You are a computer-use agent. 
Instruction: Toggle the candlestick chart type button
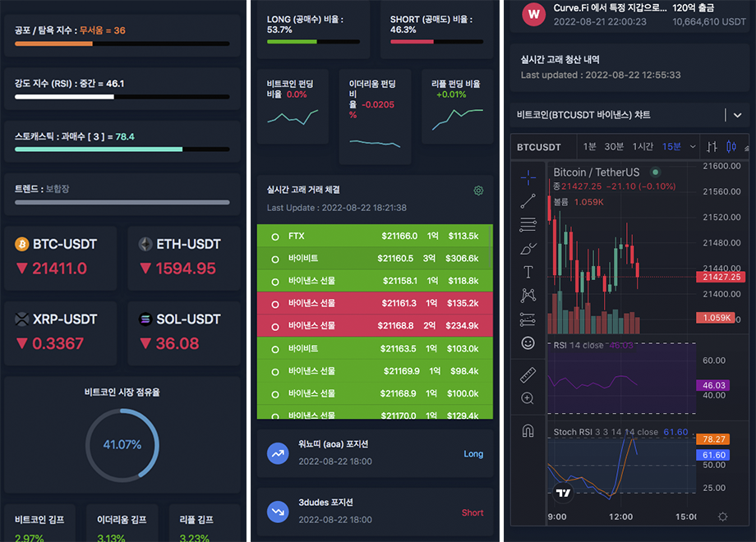point(731,147)
